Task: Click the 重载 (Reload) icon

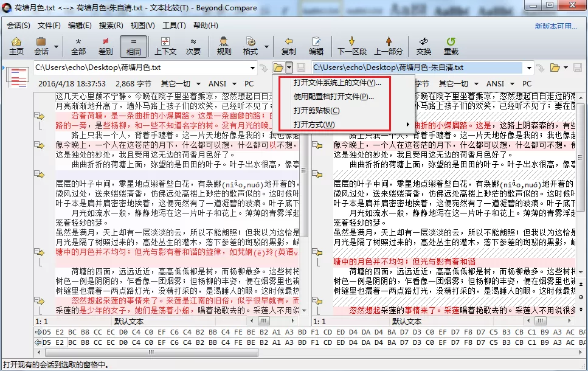Action: point(451,46)
